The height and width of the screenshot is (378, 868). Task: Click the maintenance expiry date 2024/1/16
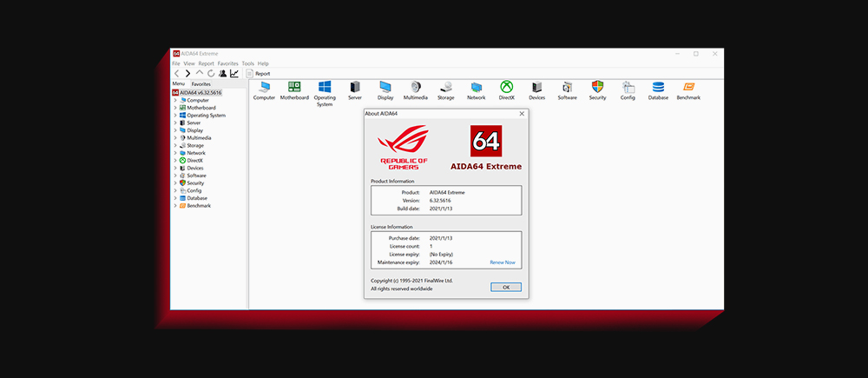point(441,262)
